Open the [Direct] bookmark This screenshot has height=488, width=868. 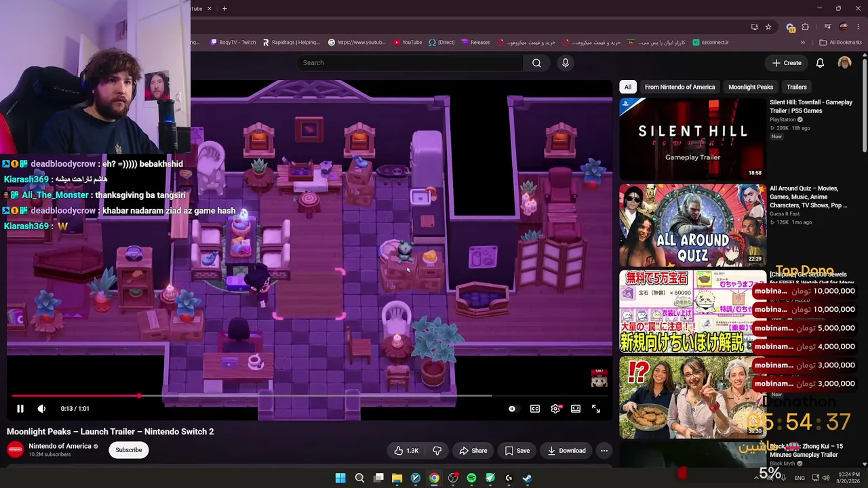(441, 42)
